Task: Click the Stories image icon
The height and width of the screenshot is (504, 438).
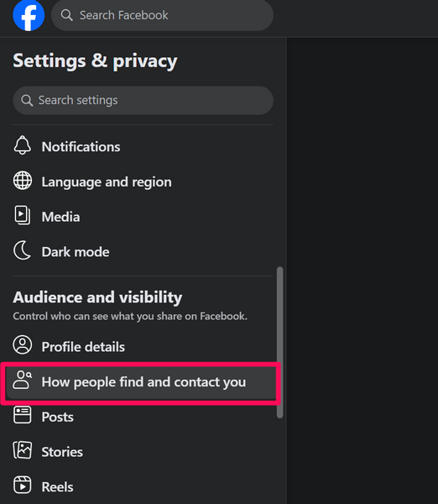Action: pyautogui.click(x=23, y=450)
